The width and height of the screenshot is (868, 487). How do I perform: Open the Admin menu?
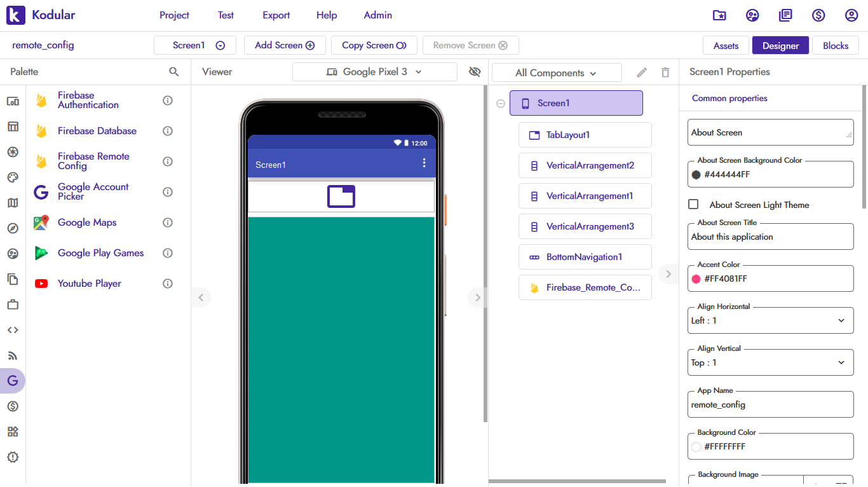[x=377, y=15]
